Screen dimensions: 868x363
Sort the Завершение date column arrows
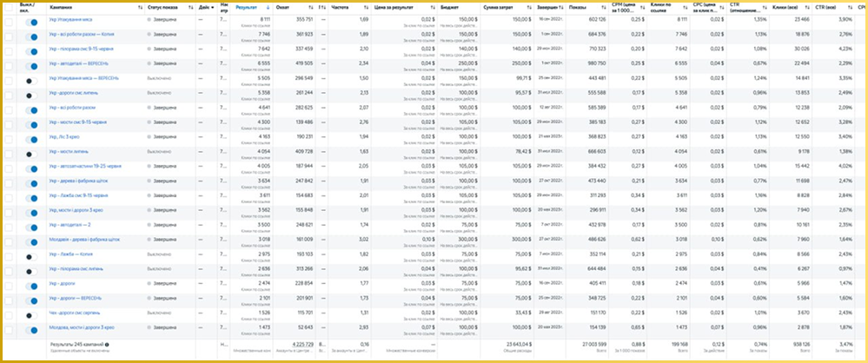click(x=563, y=8)
